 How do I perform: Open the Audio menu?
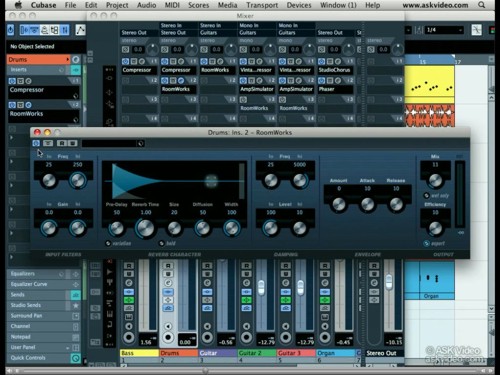(147, 5)
